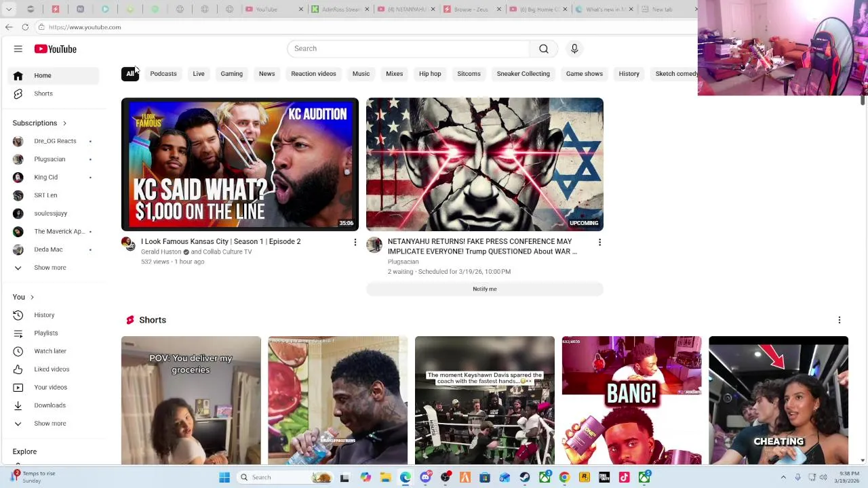Start voice search with the microphone
The height and width of the screenshot is (488, 868).
pyautogui.click(x=574, y=49)
